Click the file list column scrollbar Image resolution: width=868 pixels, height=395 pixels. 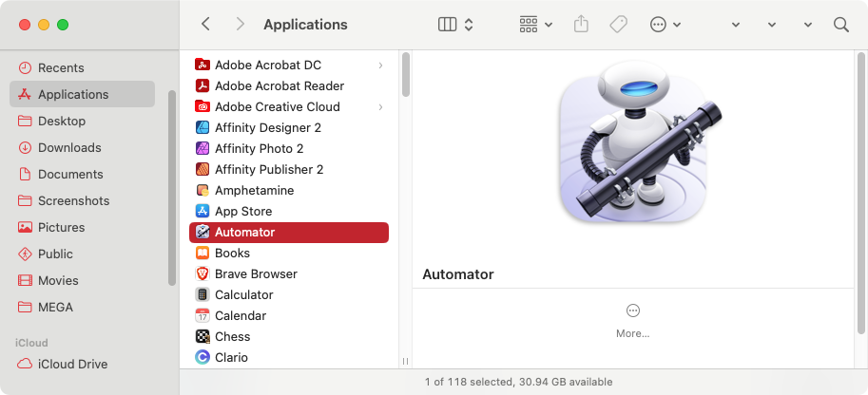click(406, 74)
